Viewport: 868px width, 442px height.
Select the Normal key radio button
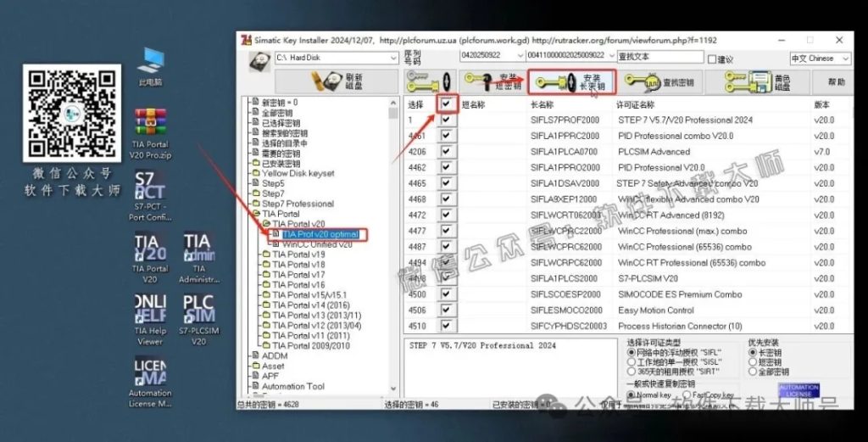[x=631, y=395]
